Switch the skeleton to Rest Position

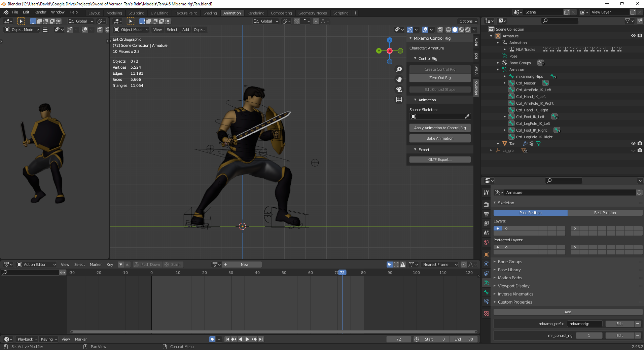(x=605, y=212)
